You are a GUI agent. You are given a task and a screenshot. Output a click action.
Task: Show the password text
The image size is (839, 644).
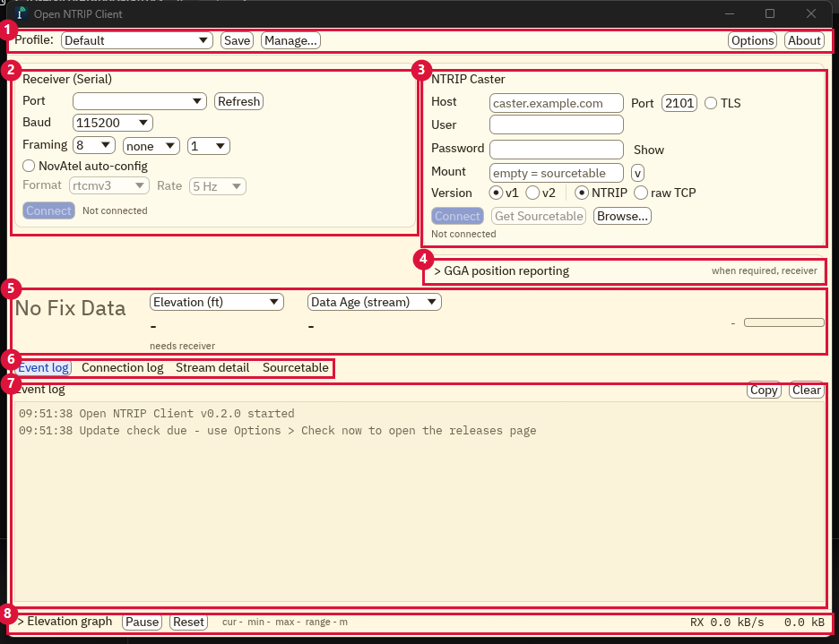pos(648,150)
